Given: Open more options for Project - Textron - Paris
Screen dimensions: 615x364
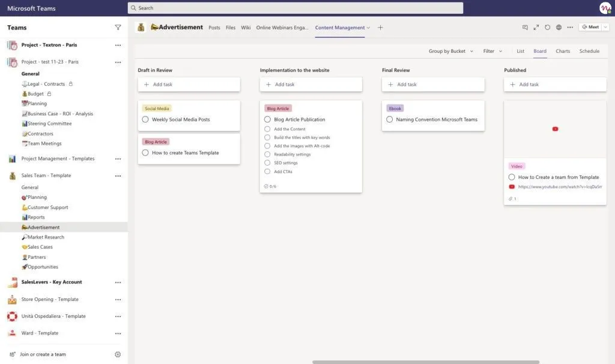Looking at the screenshot, I should pos(118,45).
